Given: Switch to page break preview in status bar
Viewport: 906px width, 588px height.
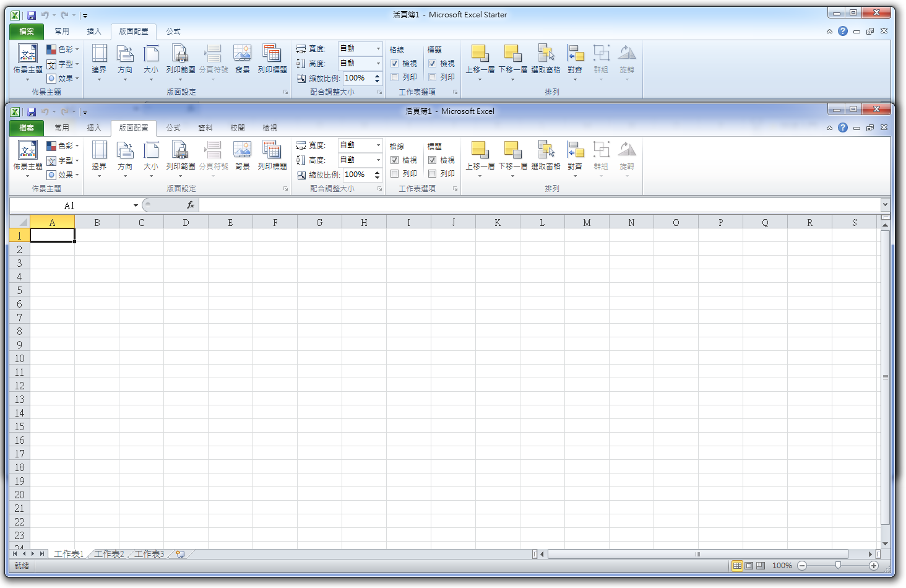Looking at the screenshot, I should (761, 565).
